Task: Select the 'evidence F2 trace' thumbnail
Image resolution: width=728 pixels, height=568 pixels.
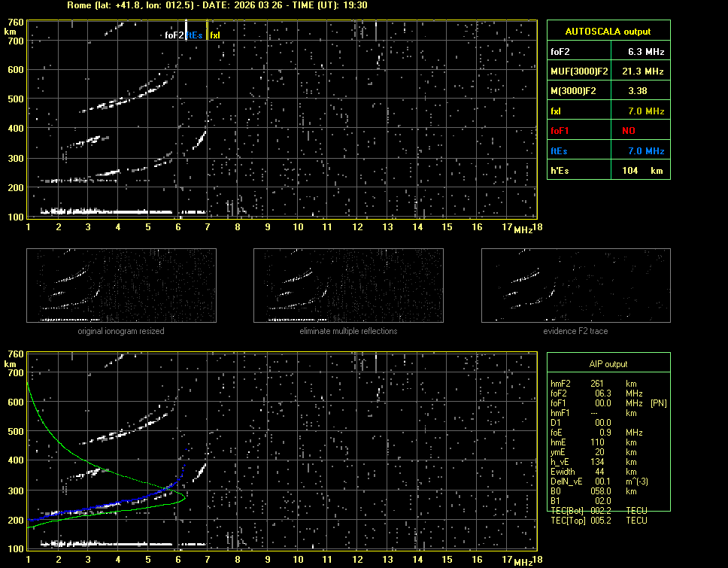Action: [x=575, y=286]
